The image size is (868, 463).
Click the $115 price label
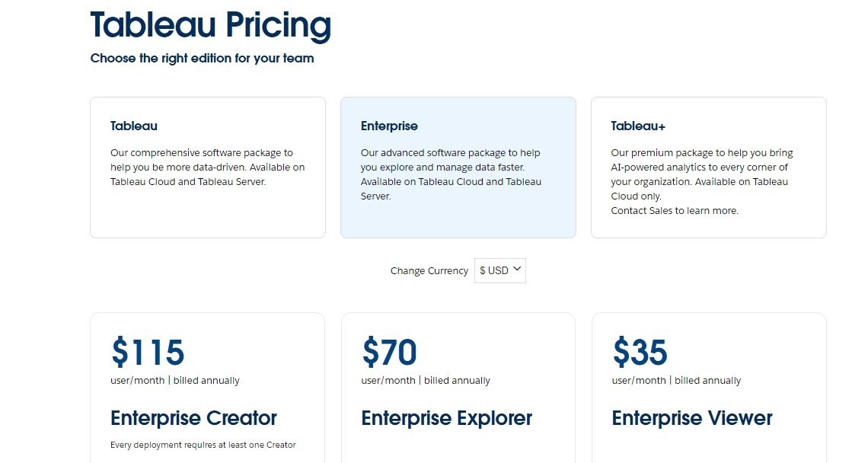(x=148, y=351)
